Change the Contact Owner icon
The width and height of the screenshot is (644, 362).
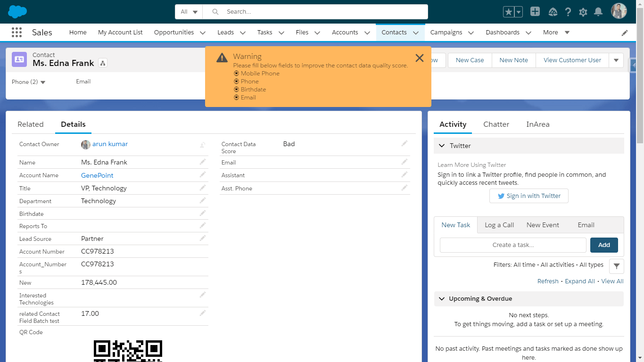203,145
